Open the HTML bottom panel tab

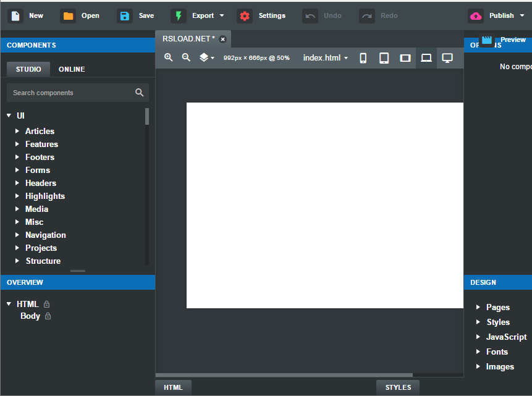pyautogui.click(x=174, y=387)
